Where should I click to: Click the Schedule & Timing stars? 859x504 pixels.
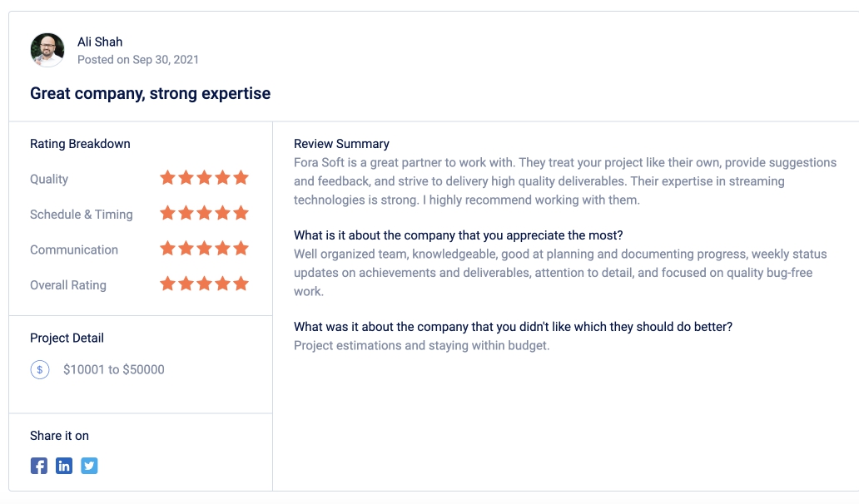pyautogui.click(x=204, y=214)
